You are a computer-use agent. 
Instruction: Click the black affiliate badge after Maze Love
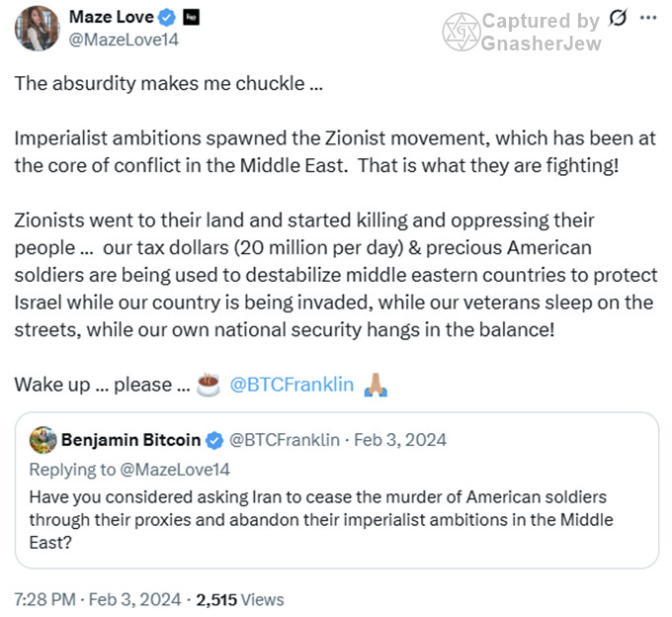(192, 18)
